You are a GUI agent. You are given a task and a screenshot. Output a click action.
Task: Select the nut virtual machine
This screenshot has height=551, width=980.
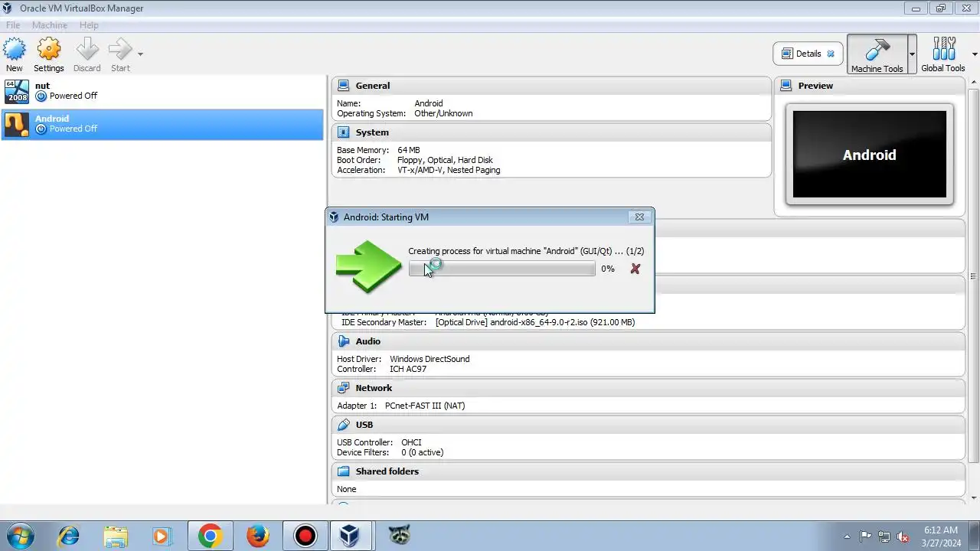tap(162, 91)
